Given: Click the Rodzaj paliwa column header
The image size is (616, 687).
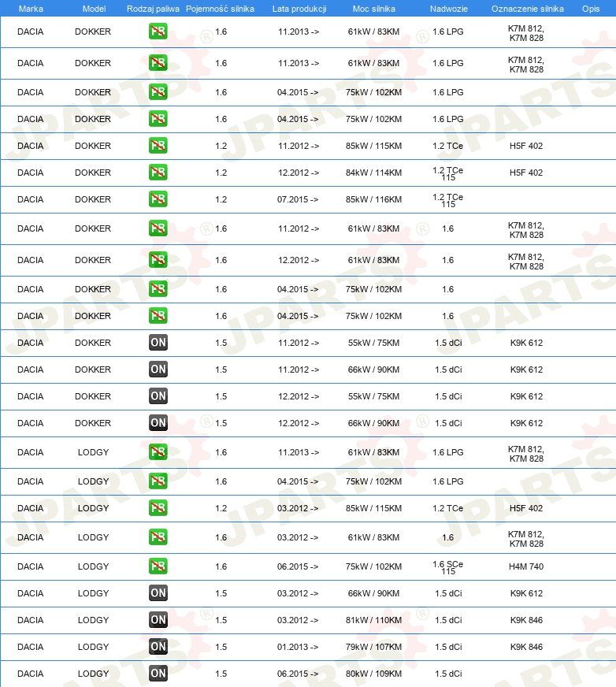Looking at the screenshot, I should coord(153,9).
